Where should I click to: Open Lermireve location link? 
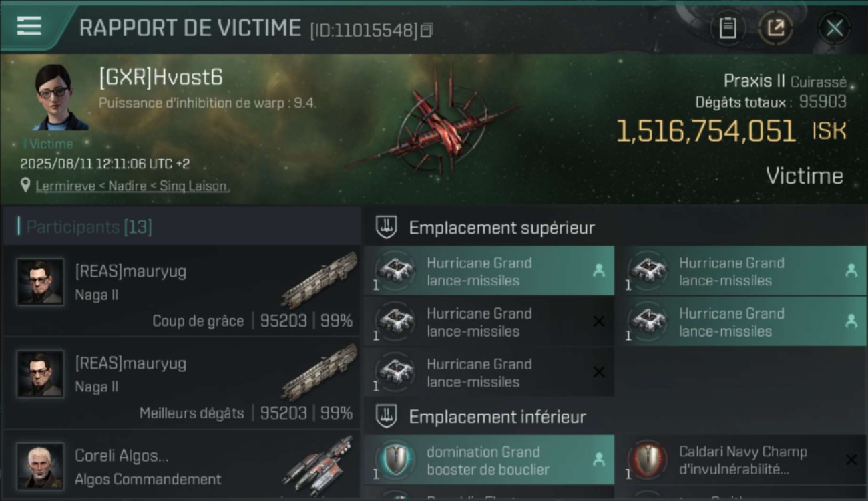point(132,186)
